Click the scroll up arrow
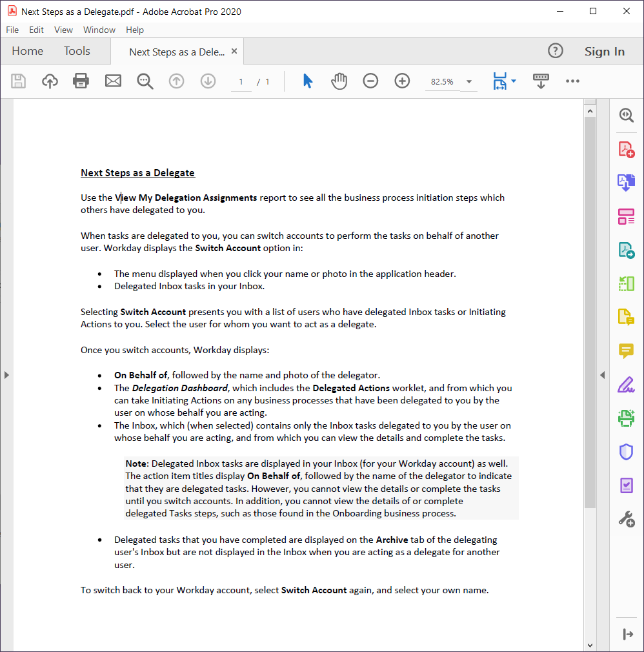The image size is (644, 652). [x=590, y=111]
